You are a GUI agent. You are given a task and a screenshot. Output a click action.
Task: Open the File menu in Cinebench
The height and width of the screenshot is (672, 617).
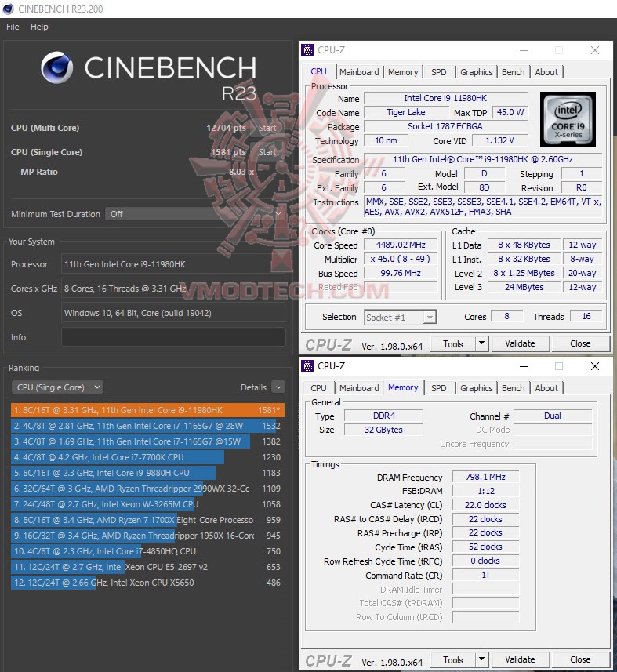[x=13, y=27]
